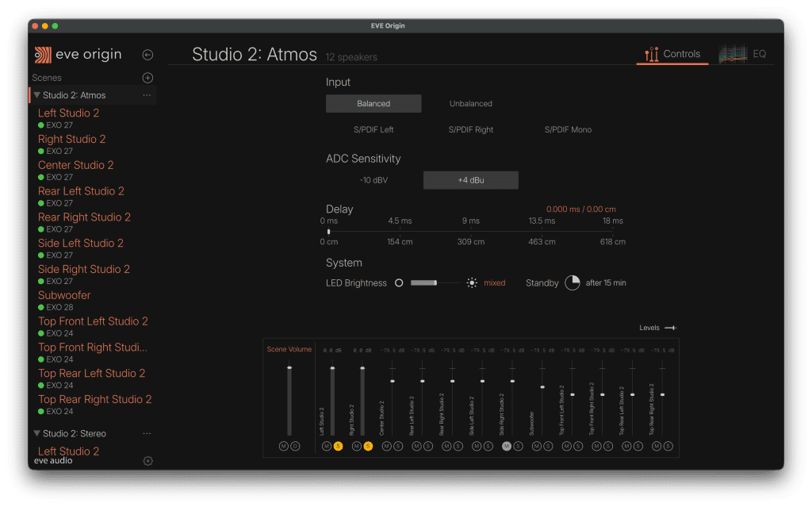The image size is (812, 507).
Task: Choose S/PDIF Right input
Action: [x=471, y=129]
